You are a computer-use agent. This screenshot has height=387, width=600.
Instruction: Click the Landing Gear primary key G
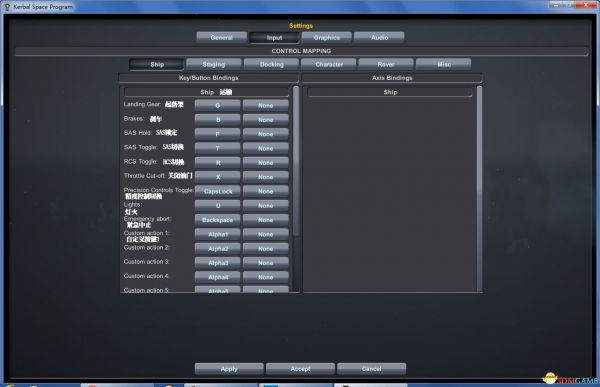click(x=218, y=105)
